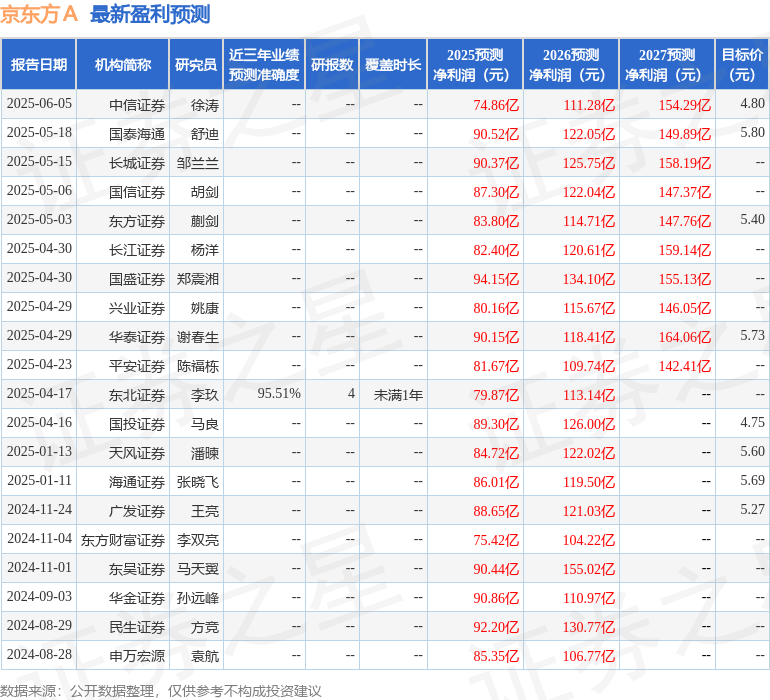Click the date 2025-05-18
The height and width of the screenshot is (700, 770).
[x=39, y=133]
